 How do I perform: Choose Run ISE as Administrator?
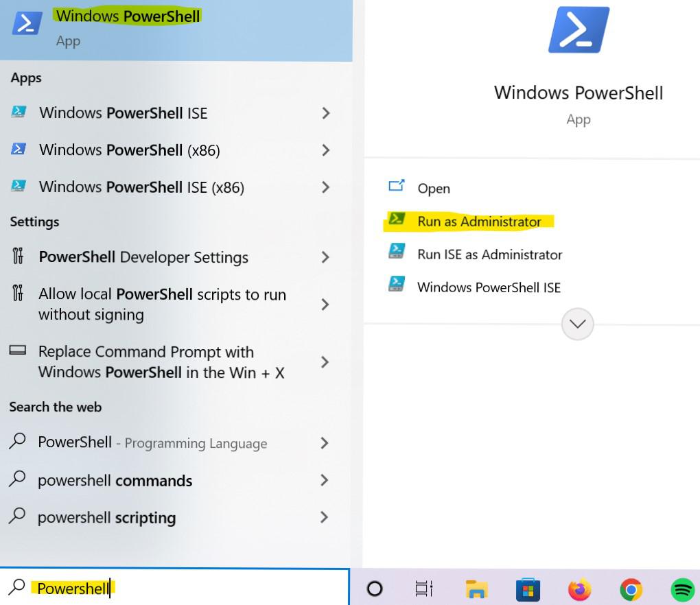point(490,254)
